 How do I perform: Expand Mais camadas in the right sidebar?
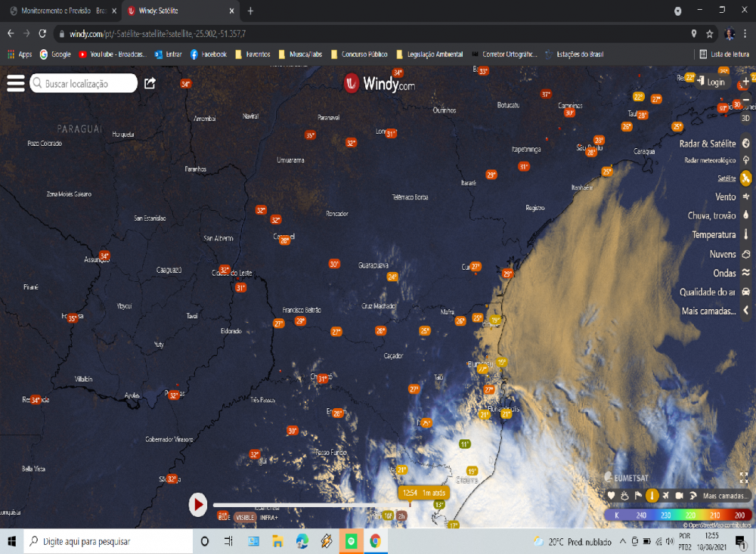point(709,311)
